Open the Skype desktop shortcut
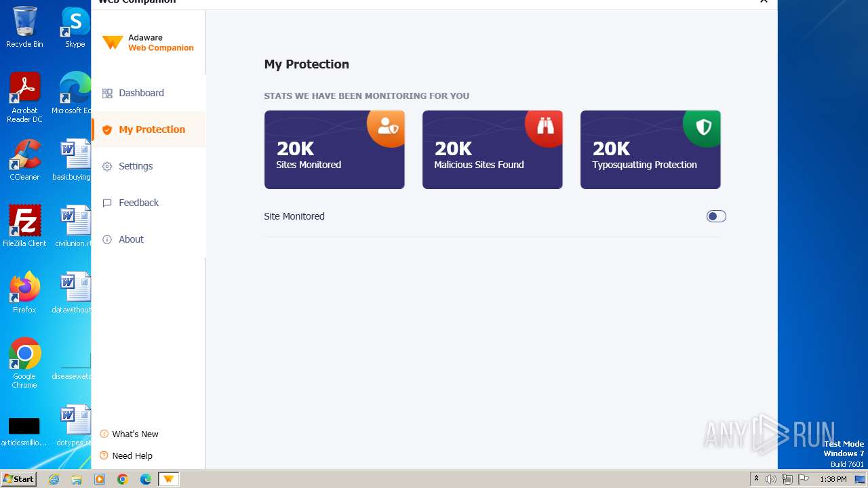Viewport: 868px width, 488px height. click(75, 27)
